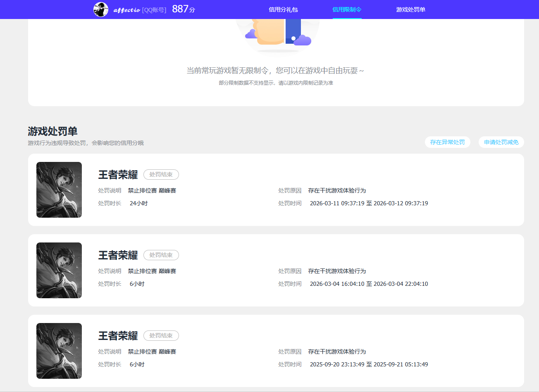Open the 信用分礼包 tab
Image resolution: width=539 pixels, height=392 pixels.
tap(283, 10)
